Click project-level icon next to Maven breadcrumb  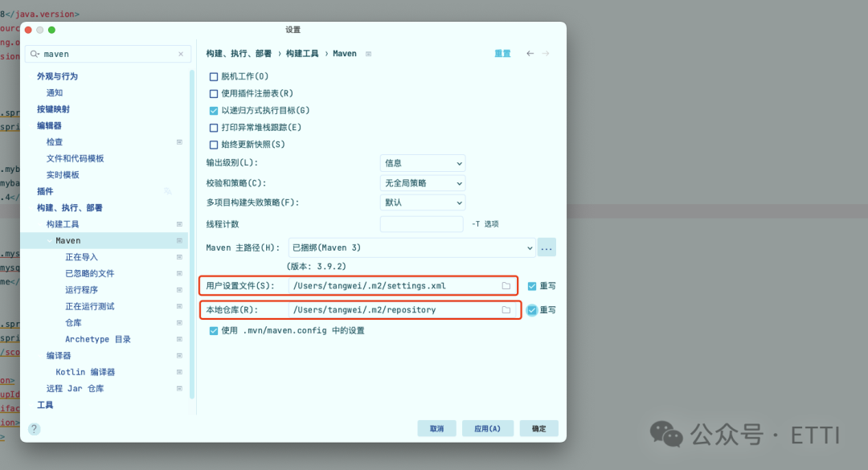tap(368, 54)
